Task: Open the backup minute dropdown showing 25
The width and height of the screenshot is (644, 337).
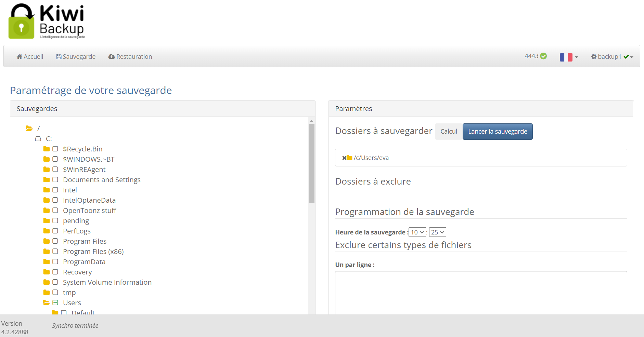Action: click(x=437, y=232)
